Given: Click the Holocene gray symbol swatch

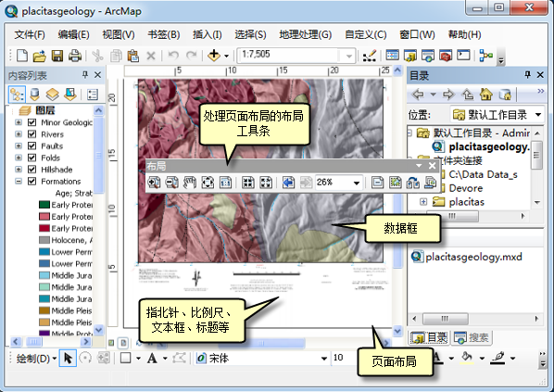Looking at the screenshot, I should 44,240.
